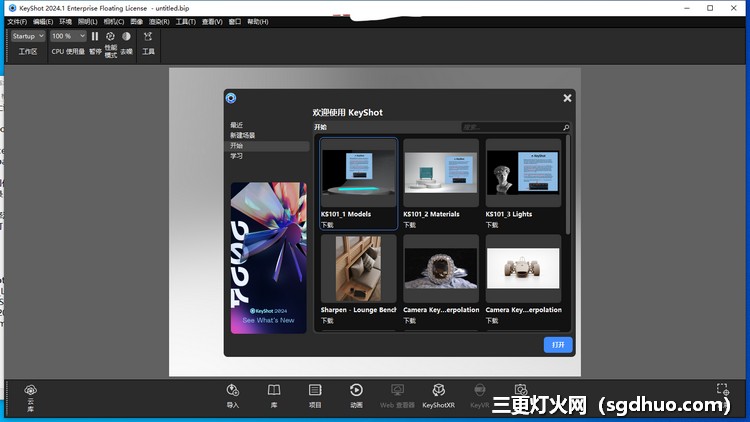Open the 工具(T) menu
The width and height of the screenshot is (750, 422).
[186, 22]
